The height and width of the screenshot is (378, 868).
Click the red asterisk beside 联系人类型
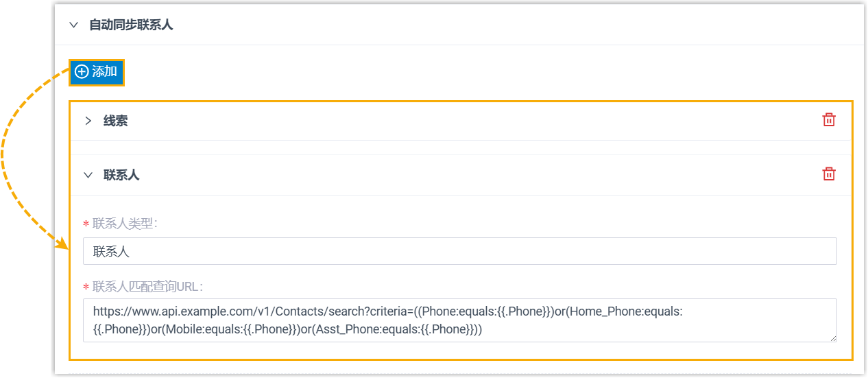coord(86,225)
